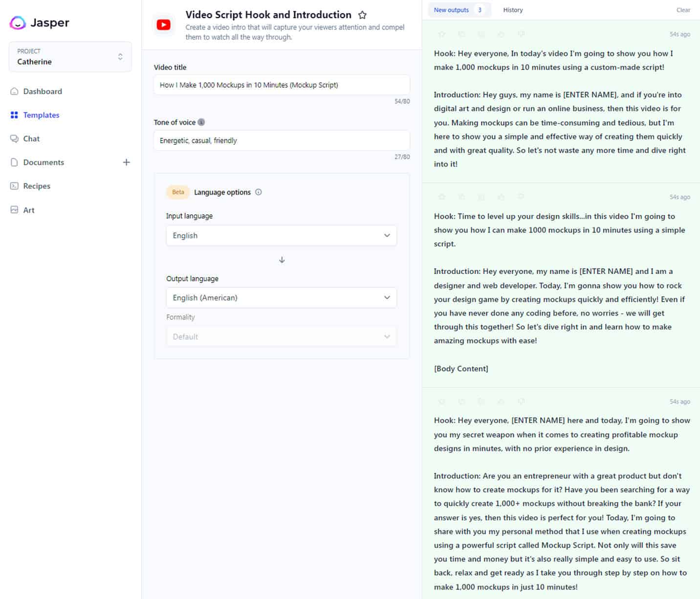
Task: Clear the generated outputs
Action: tap(683, 10)
